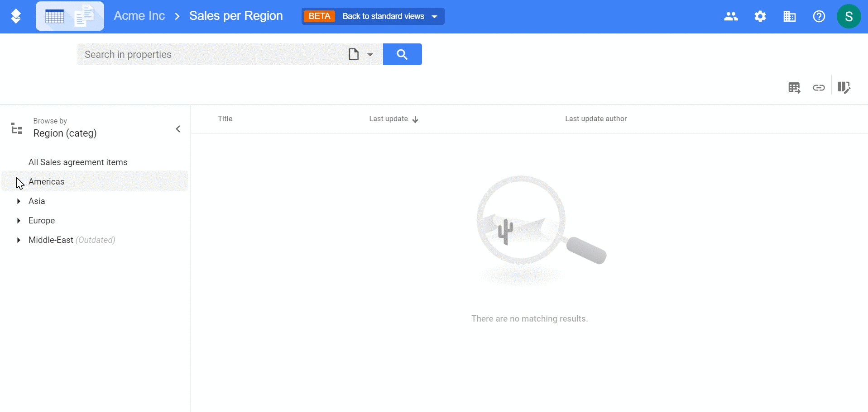Collapse the Browse by side panel
This screenshot has height=412, width=868.
coord(178,129)
